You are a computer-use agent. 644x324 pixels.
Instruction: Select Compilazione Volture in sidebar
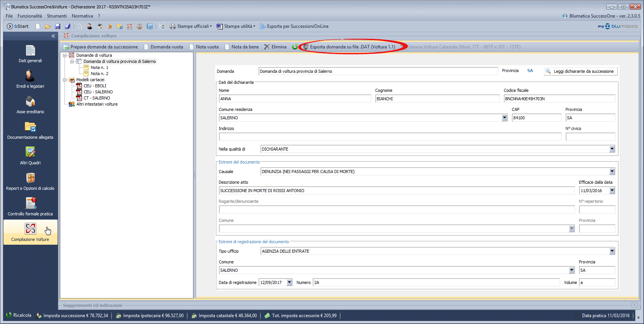30,232
